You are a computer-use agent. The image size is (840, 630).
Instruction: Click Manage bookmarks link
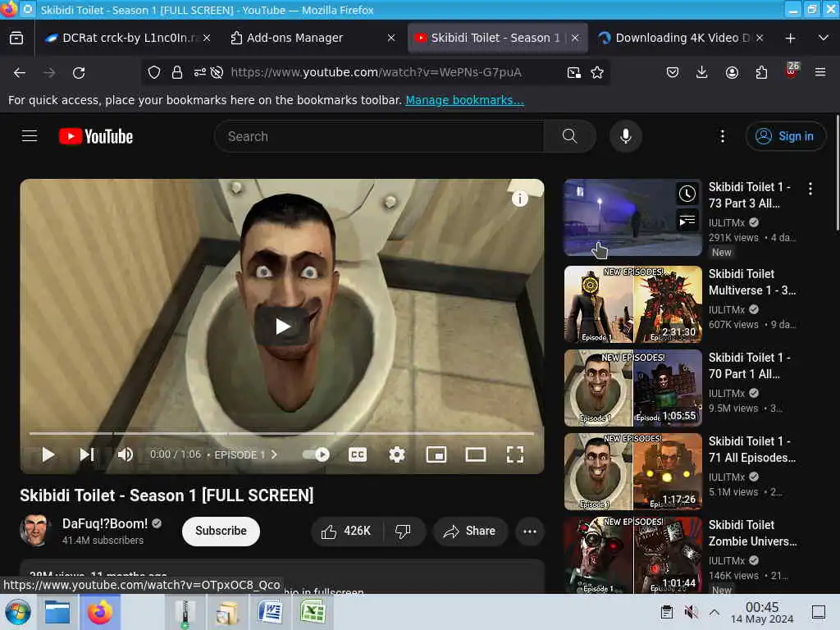(464, 100)
